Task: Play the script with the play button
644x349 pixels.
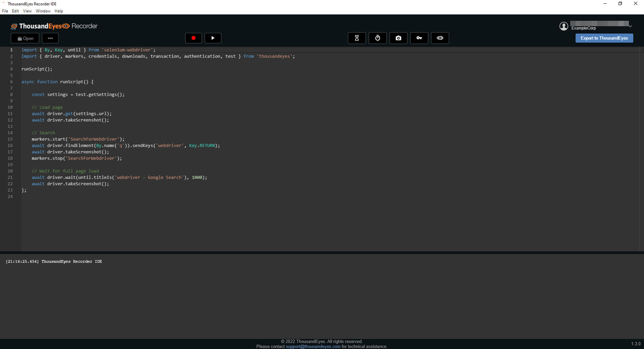Action: click(x=213, y=38)
